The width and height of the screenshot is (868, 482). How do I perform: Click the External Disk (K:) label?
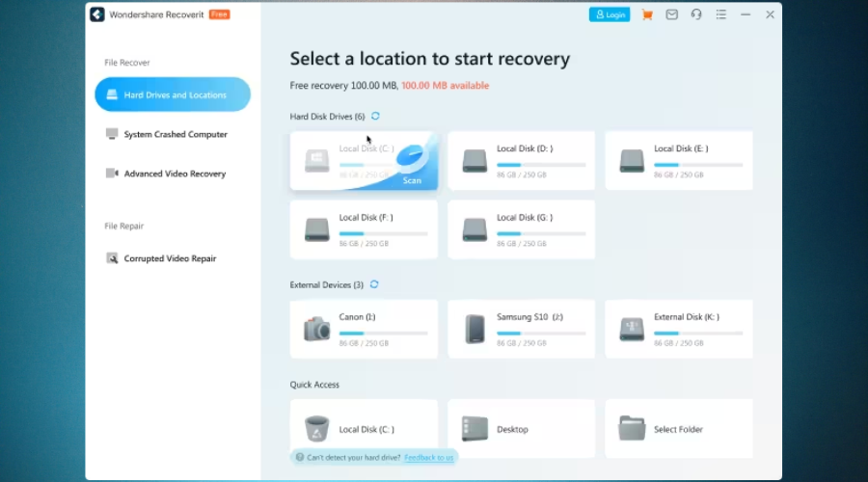coord(687,317)
